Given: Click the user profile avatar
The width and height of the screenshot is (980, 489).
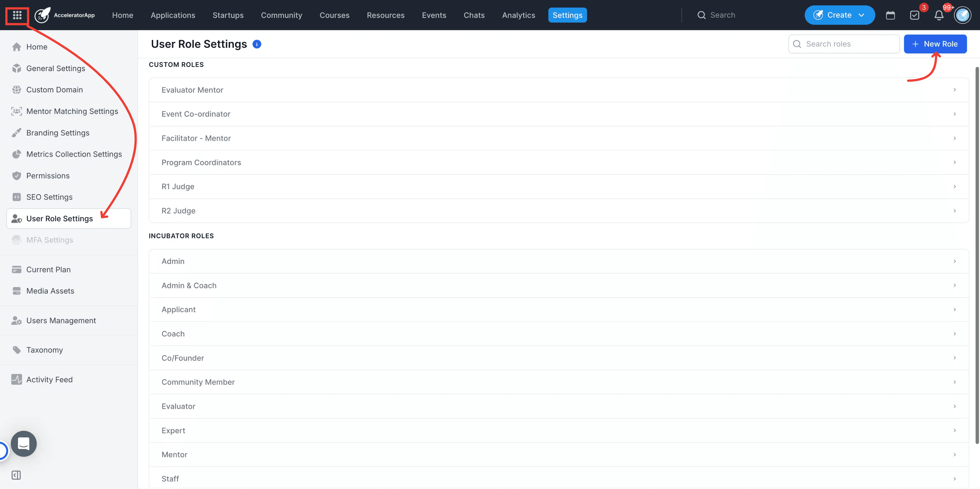Looking at the screenshot, I should tap(963, 15).
